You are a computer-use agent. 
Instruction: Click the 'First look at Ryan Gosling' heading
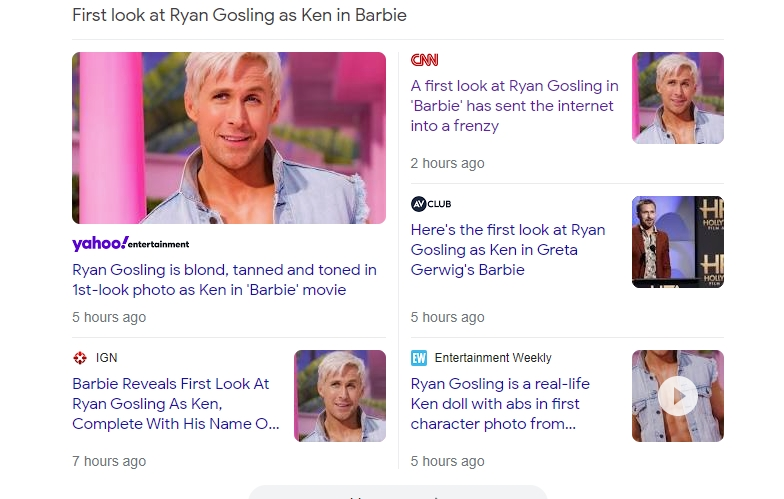(239, 16)
